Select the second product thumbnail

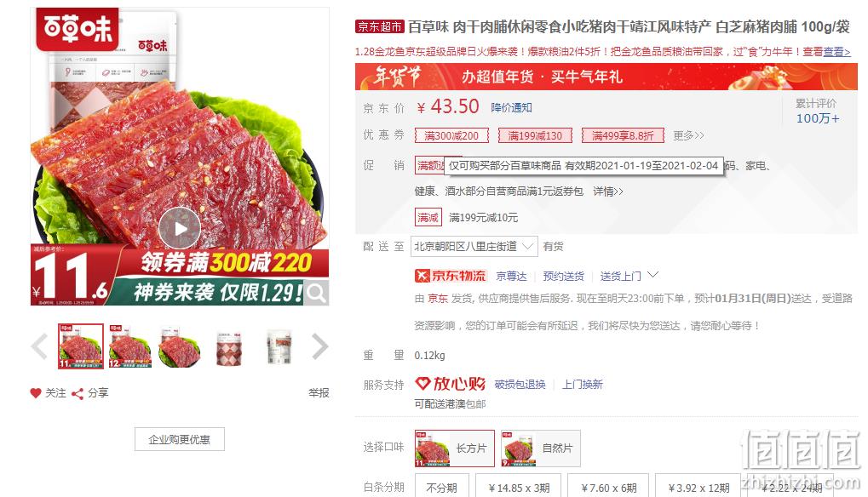[x=130, y=346]
